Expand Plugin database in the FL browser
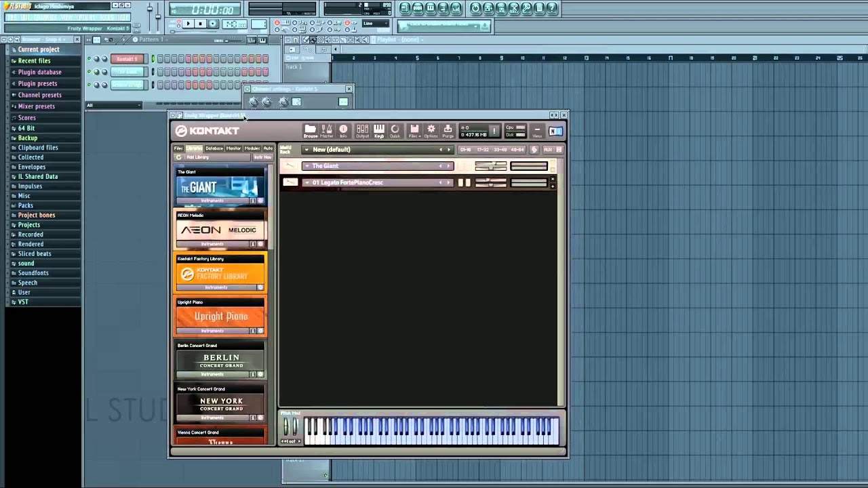868x488 pixels. [39, 72]
